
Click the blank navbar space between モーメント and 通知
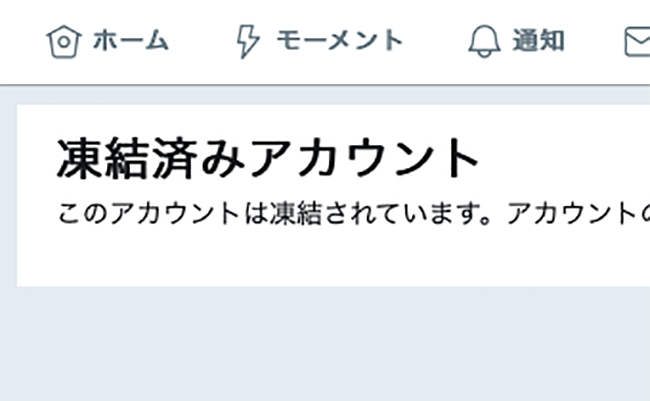tap(435, 41)
